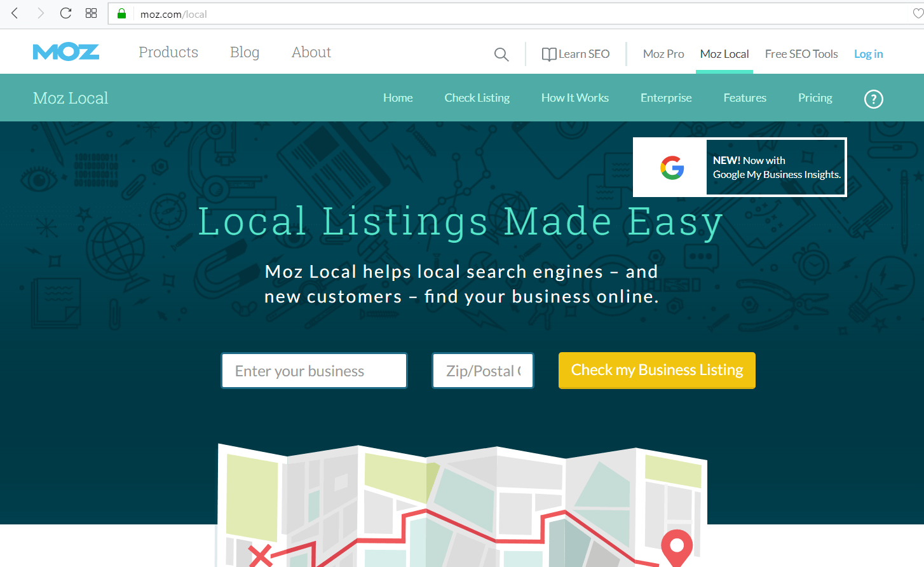Open Free SEO Tools
924x567 pixels.
tap(801, 54)
